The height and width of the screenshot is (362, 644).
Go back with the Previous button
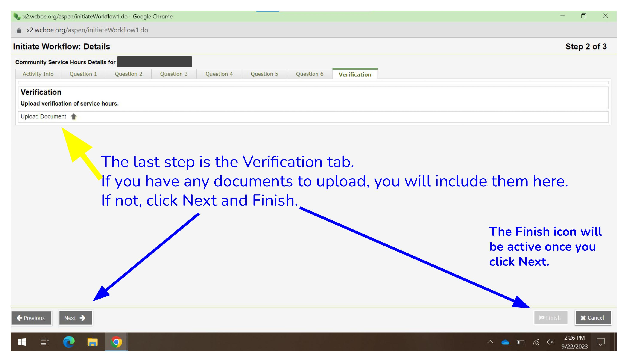[x=31, y=318]
